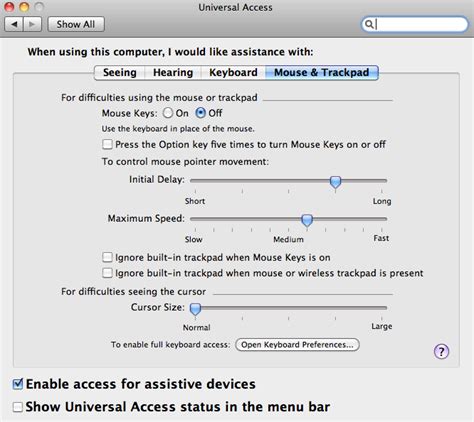Click the 'Slow' label under Maximum Speed
The image size is (474, 422).
point(194,239)
